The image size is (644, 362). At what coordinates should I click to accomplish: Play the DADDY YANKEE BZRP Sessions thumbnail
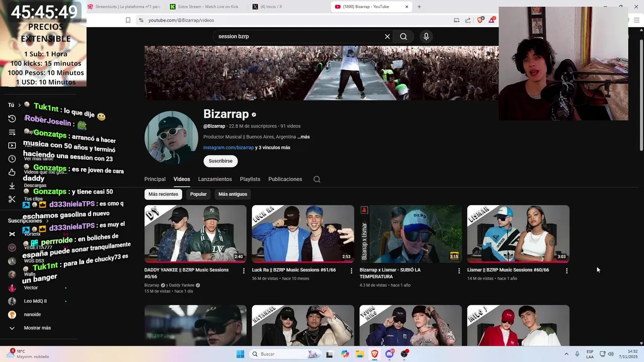[195, 234]
